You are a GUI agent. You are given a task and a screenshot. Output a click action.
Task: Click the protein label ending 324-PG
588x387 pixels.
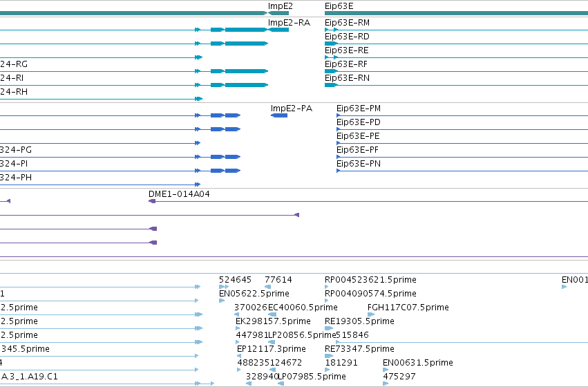(x=16, y=151)
